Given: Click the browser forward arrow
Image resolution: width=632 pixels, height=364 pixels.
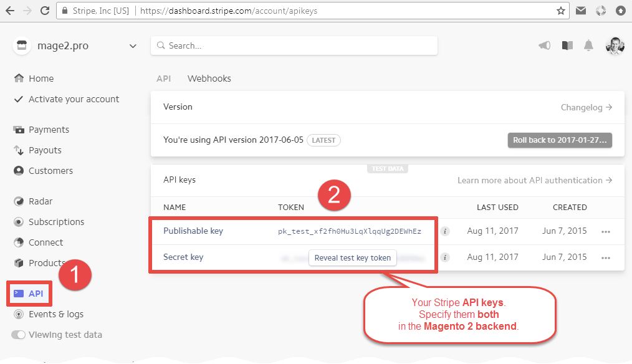Looking at the screenshot, I should pyautogui.click(x=27, y=11).
